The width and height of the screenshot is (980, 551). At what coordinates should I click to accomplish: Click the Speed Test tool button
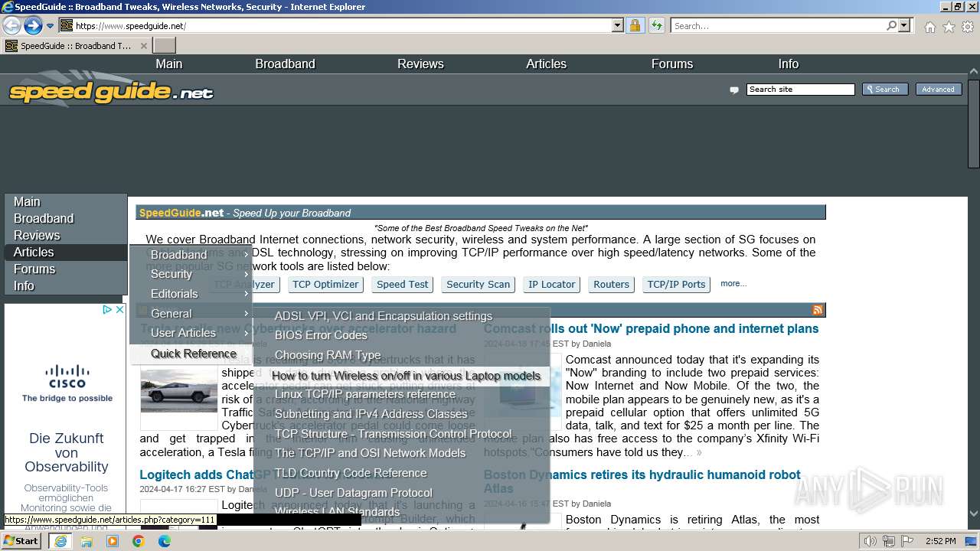pos(403,284)
